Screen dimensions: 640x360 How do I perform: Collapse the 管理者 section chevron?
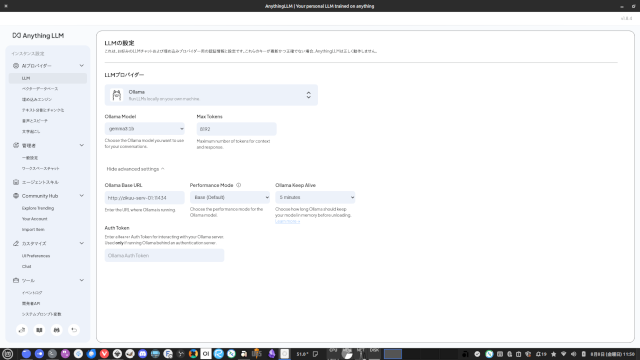pyautogui.click(x=82, y=145)
